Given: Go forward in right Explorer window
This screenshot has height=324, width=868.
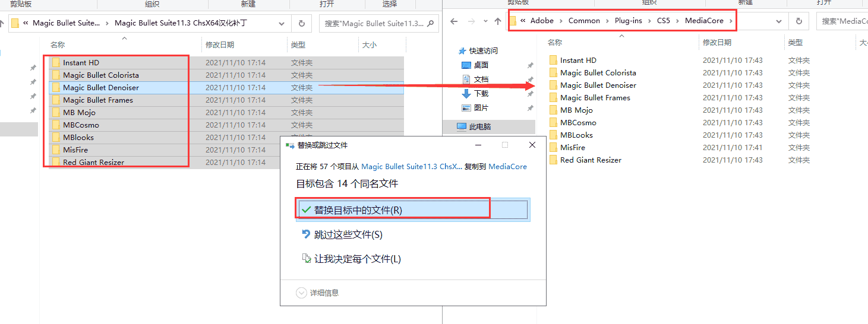Looking at the screenshot, I should tap(471, 21).
